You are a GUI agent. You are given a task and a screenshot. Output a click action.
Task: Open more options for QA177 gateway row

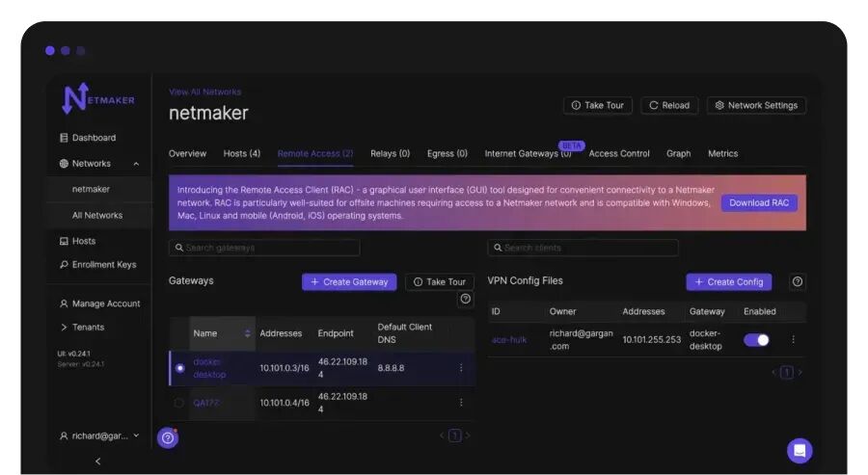(x=461, y=403)
